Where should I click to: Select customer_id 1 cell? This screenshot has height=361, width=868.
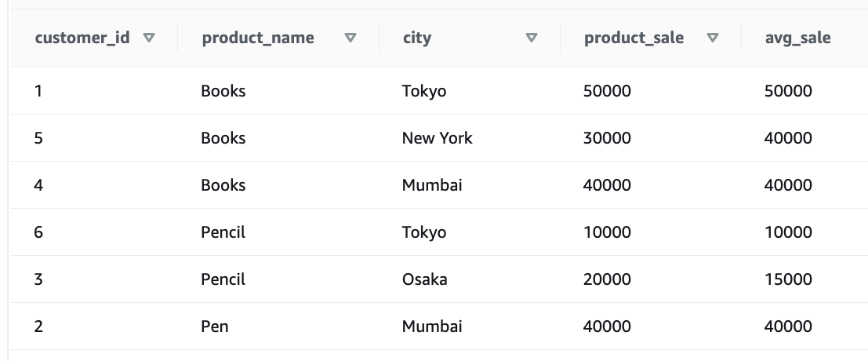coord(38,91)
